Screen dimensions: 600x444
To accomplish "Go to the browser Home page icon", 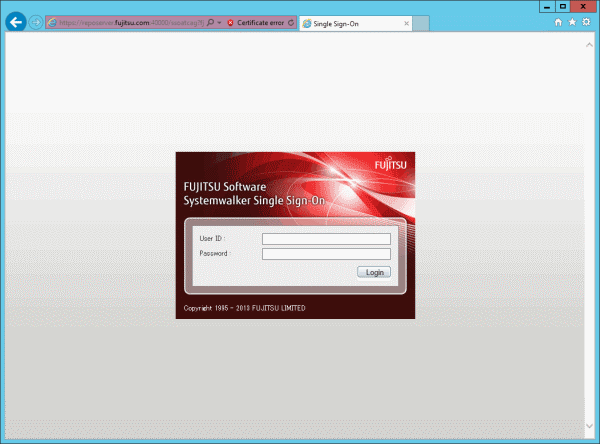I will (558, 22).
